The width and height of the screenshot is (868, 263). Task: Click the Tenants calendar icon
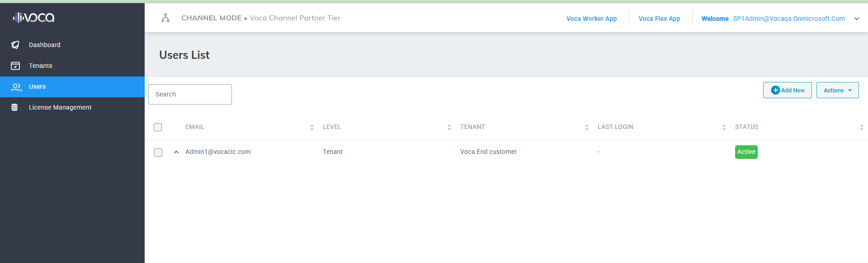click(15, 66)
